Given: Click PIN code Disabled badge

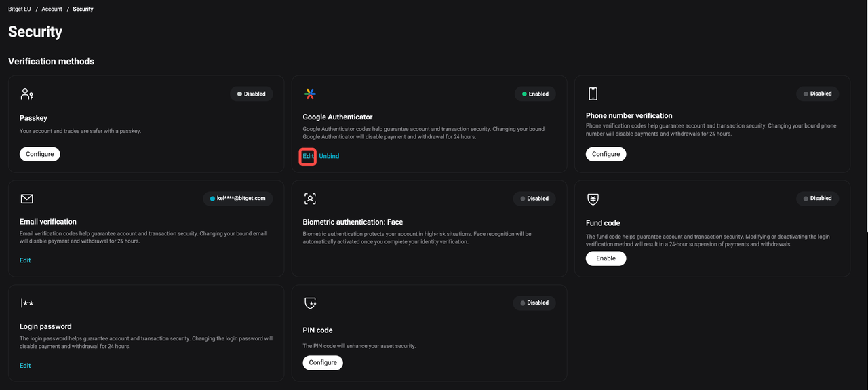Looking at the screenshot, I should tap(534, 303).
